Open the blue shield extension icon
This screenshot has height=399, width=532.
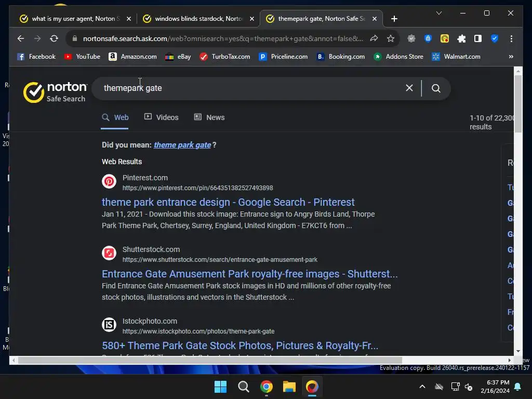click(495, 38)
